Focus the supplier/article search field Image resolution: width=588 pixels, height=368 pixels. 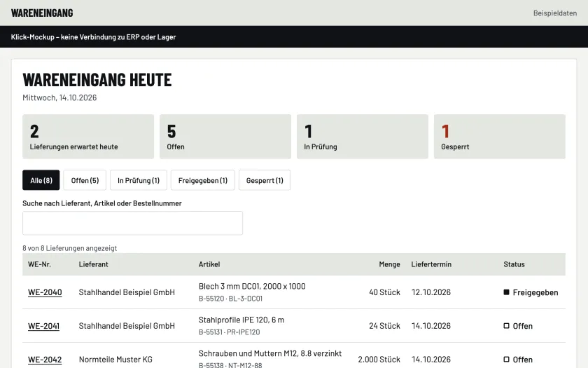click(132, 223)
